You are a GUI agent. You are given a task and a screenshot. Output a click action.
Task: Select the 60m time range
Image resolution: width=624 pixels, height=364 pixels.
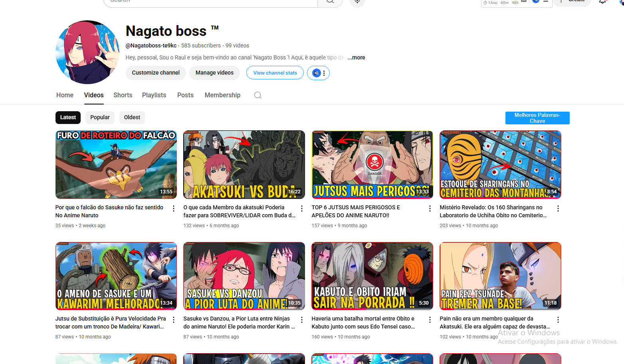click(505, 3)
